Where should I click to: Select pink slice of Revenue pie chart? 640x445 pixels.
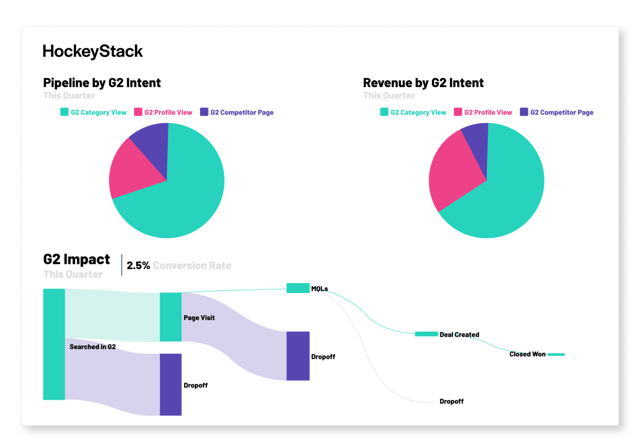(x=453, y=171)
